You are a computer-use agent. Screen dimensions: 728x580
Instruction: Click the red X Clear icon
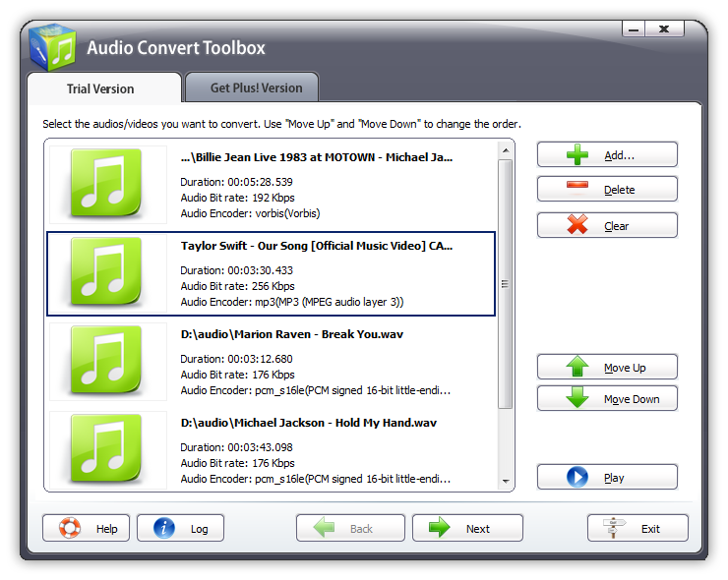[577, 224]
